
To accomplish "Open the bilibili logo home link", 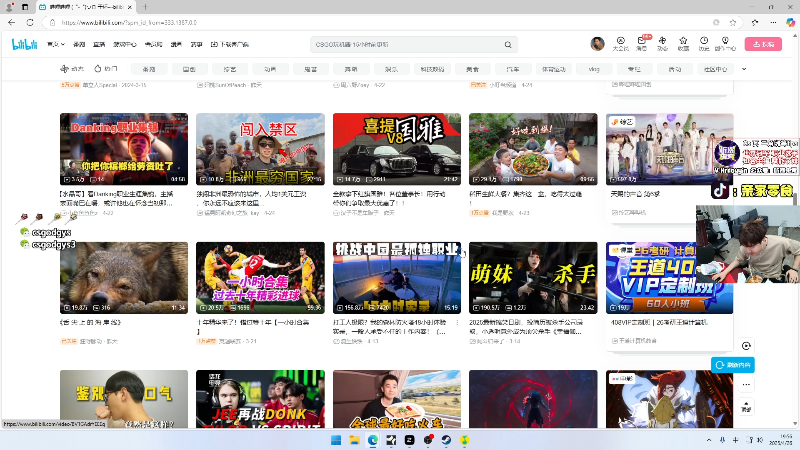I will [24, 44].
